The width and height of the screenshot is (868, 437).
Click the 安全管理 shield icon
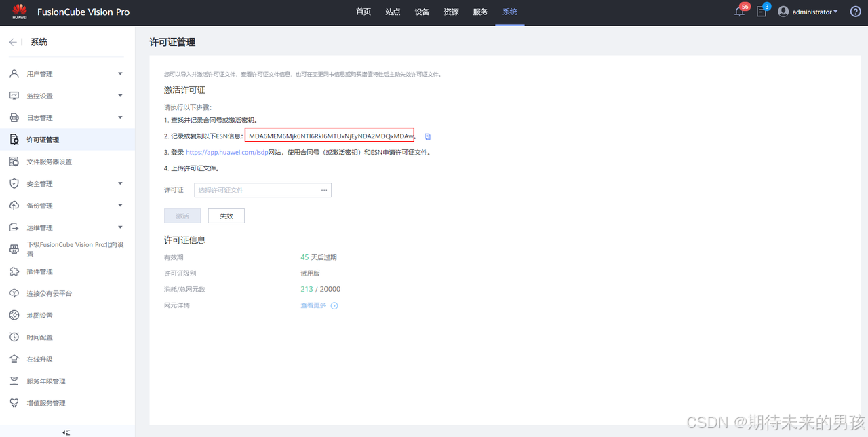pos(14,183)
